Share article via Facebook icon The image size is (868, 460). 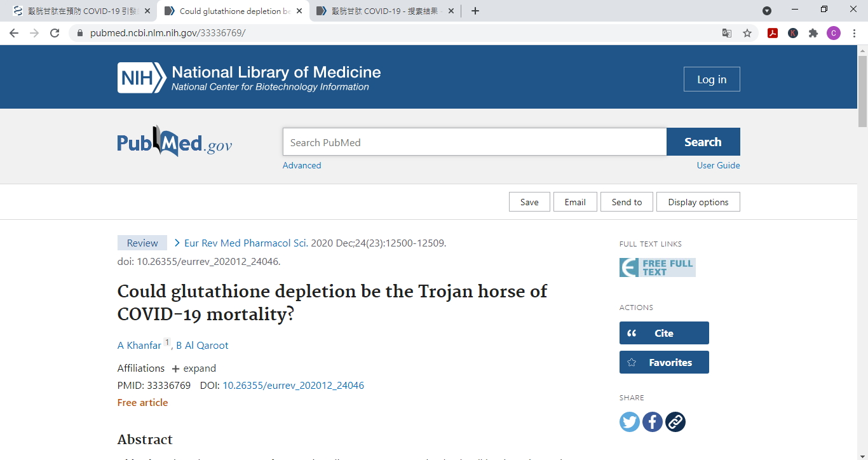tap(652, 422)
